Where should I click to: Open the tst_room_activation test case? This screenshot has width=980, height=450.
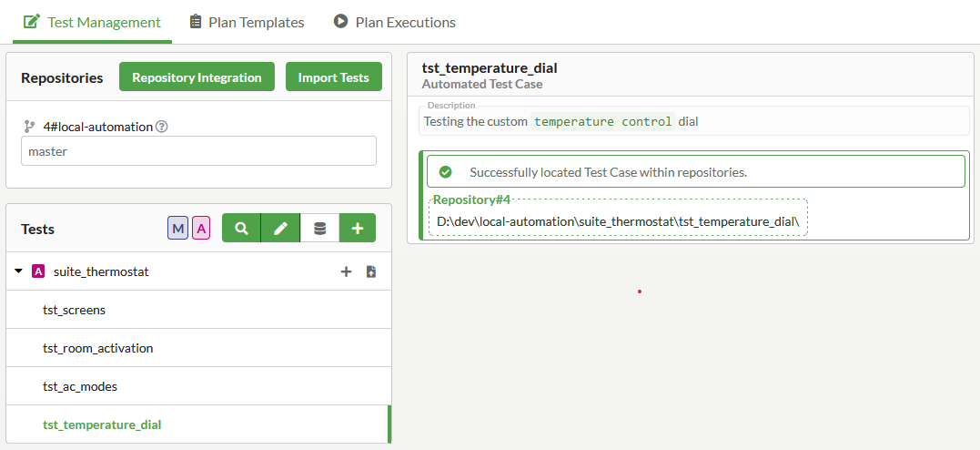[x=98, y=348]
